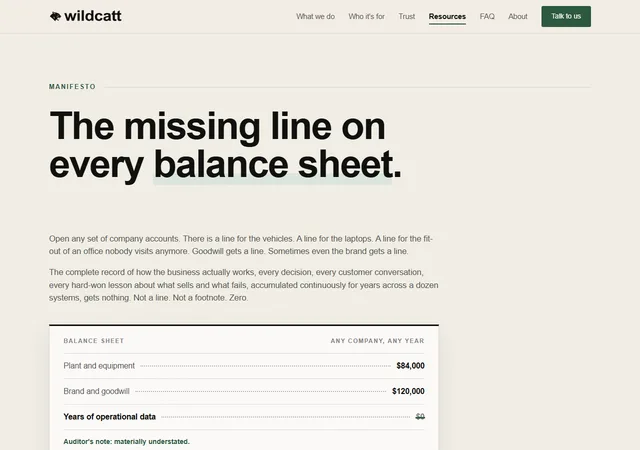
Task: Click the ANY COMPANY, ANY YEAR label
Action: [x=378, y=341]
